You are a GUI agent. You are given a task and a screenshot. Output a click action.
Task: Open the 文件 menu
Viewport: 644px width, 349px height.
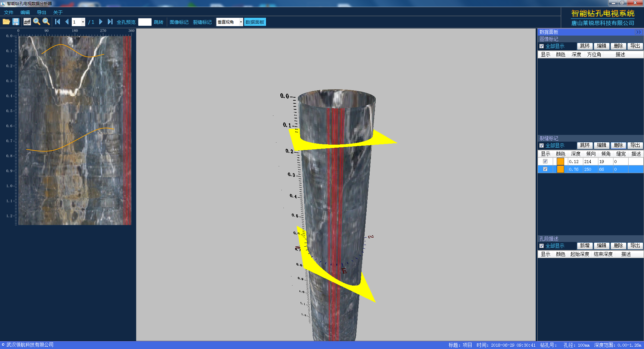coord(9,12)
